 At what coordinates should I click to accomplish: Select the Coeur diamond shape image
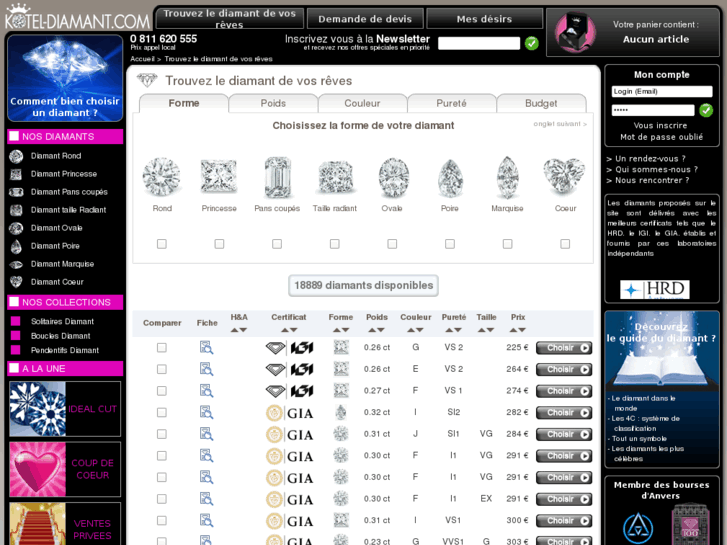[564, 176]
